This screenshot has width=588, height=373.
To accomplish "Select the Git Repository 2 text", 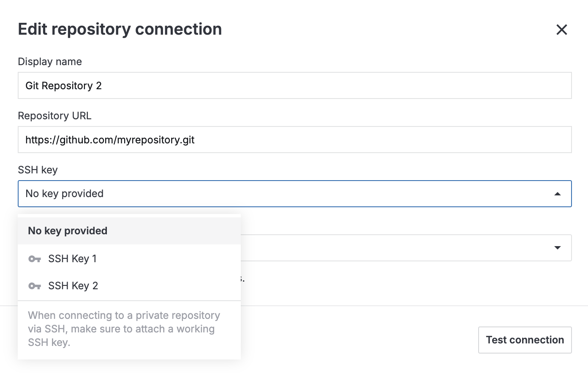I will pyautogui.click(x=64, y=85).
